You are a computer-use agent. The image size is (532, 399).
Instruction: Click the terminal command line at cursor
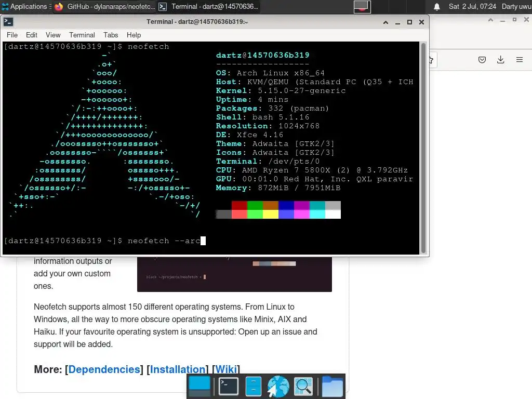pyautogui.click(x=203, y=241)
